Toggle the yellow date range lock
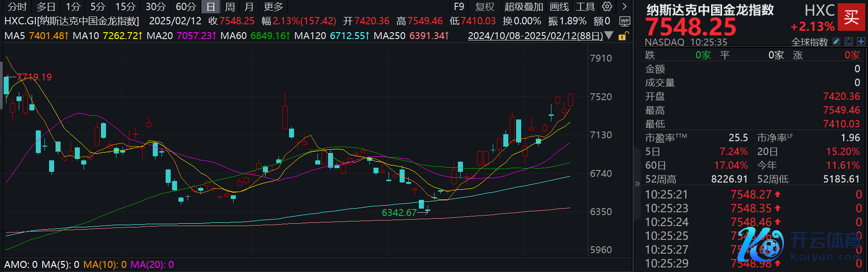The height and width of the screenshot is (272, 868). pyautogui.click(x=623, y=36)
